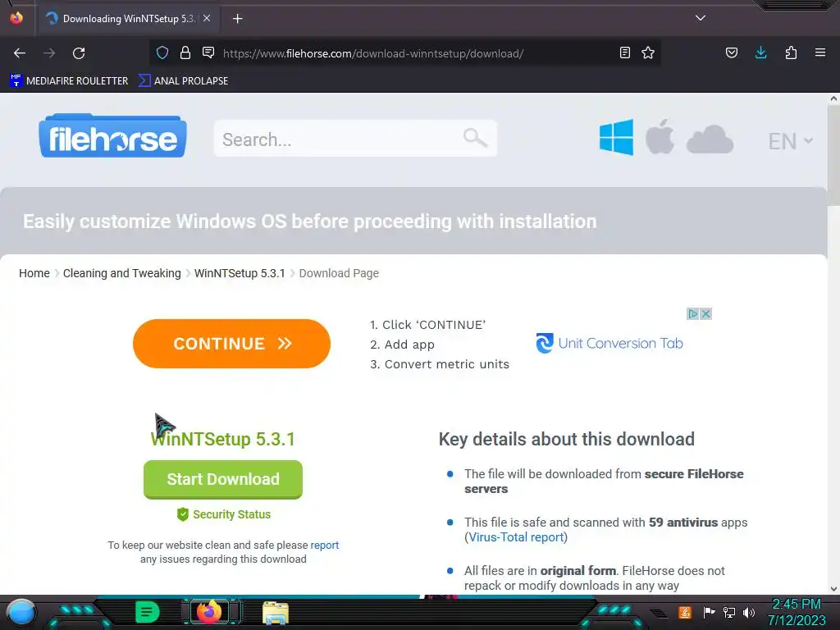Click the orange CONTINUE button
The image size is (840, 630).
pos(231,344)
